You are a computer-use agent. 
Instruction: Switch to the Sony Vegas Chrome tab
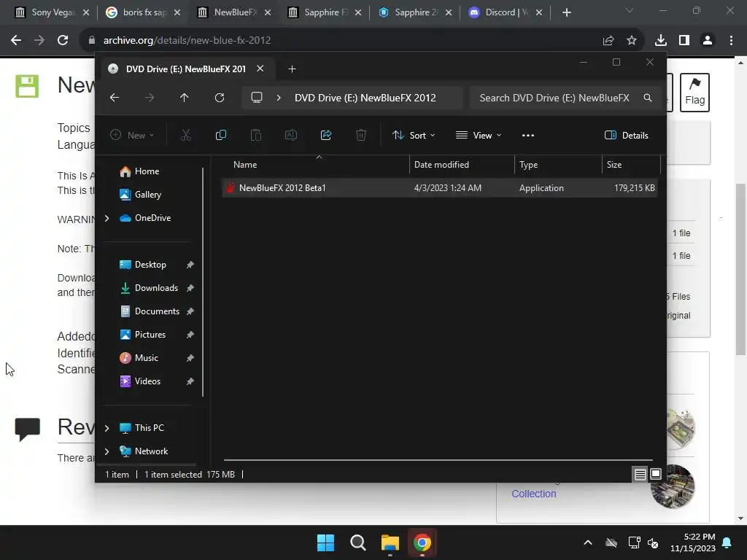(53, 12)
